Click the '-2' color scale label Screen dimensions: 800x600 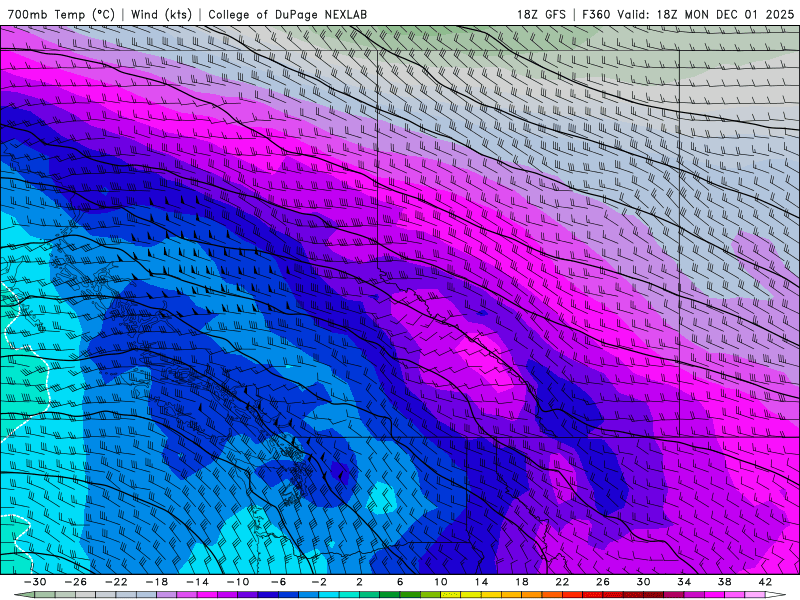click(319, 582)
